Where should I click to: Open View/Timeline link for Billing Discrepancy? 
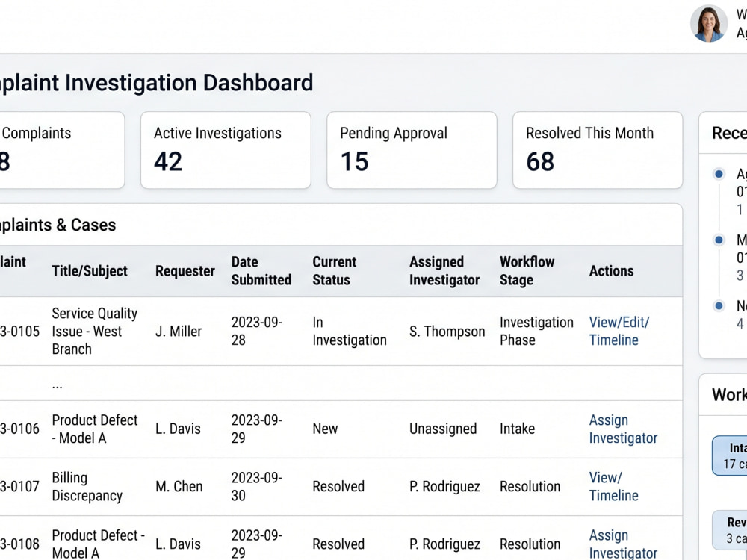(613, 486)
